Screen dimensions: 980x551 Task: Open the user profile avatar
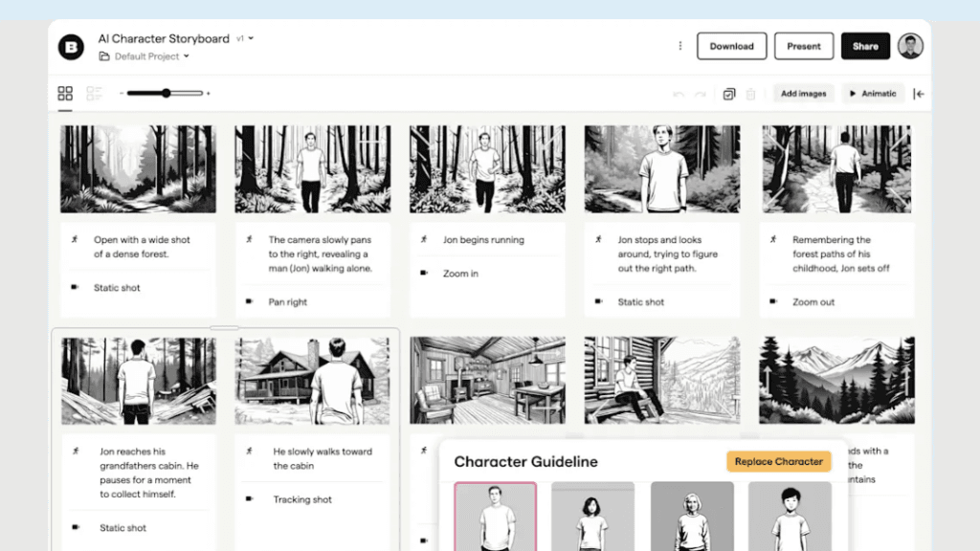coord(910,46)
